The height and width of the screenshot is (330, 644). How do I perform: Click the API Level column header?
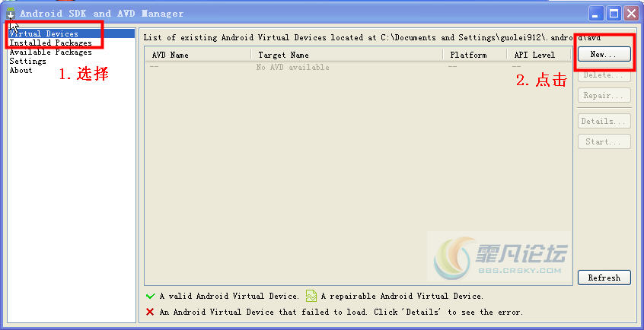539,55
